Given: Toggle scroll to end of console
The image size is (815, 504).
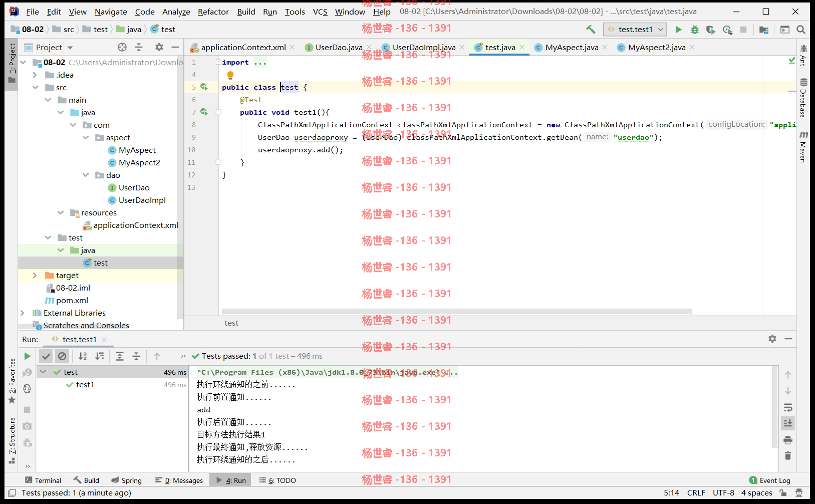Looking at the screenshot, I should click(788, 423).
